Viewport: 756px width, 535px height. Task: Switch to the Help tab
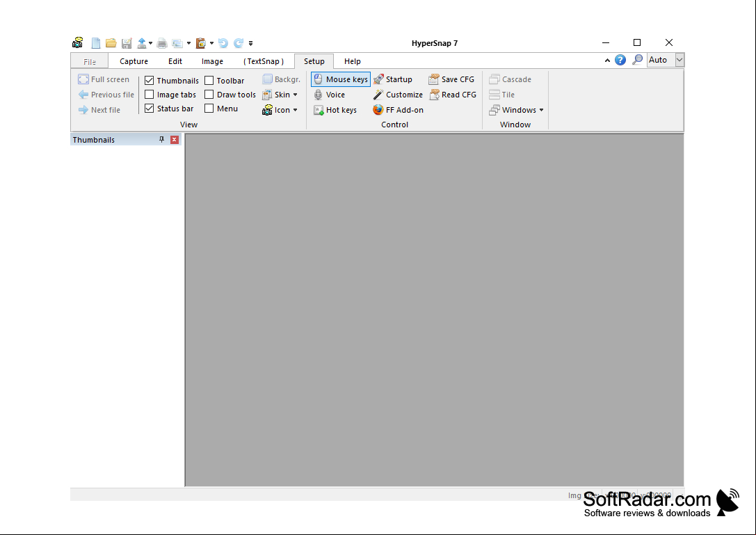click(353, 61)
